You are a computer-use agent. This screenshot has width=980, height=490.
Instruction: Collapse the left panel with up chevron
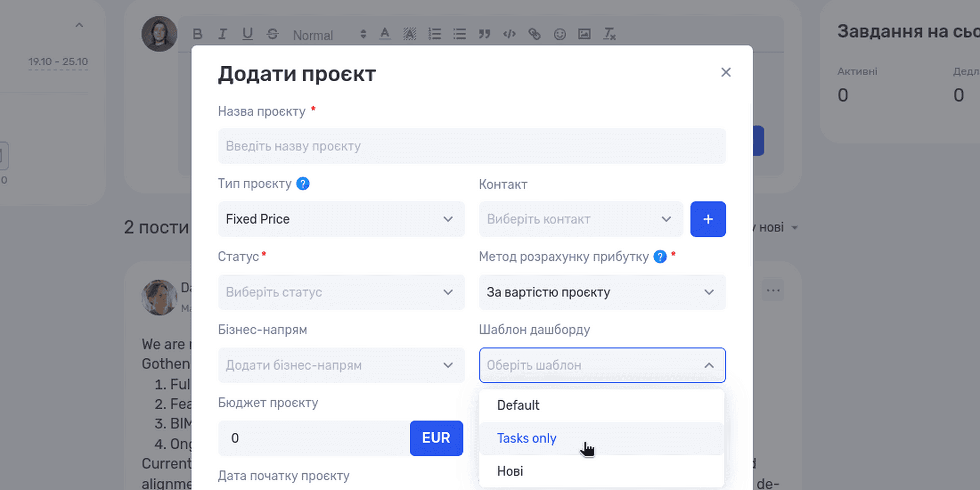(79, 25)
